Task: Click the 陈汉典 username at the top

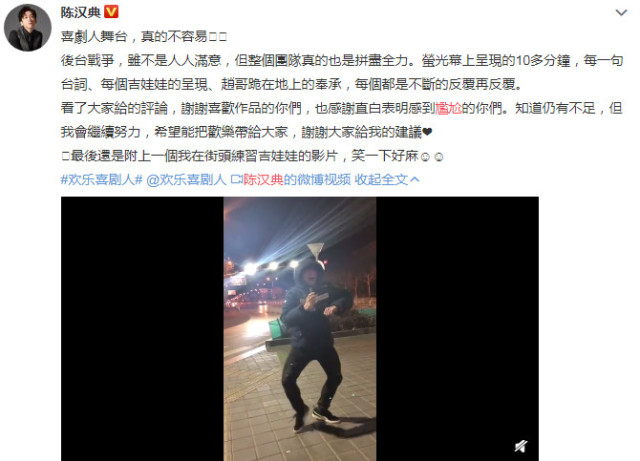Action: pos(81,12)
